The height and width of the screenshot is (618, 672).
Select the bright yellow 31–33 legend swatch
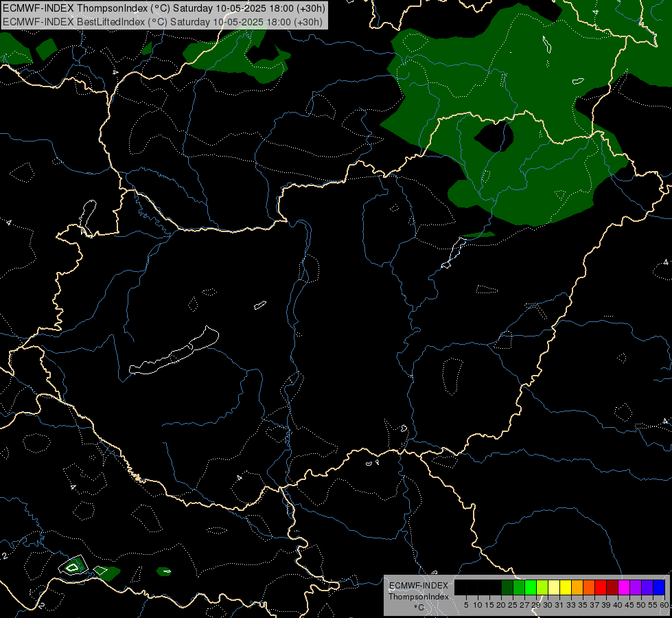click(566, 587)
